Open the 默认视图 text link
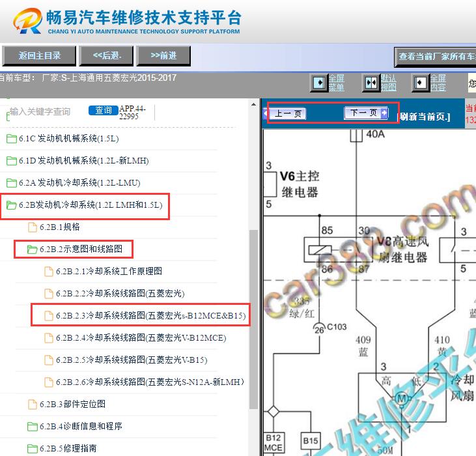The image size is (476, 456). click(x=389, y=83)
